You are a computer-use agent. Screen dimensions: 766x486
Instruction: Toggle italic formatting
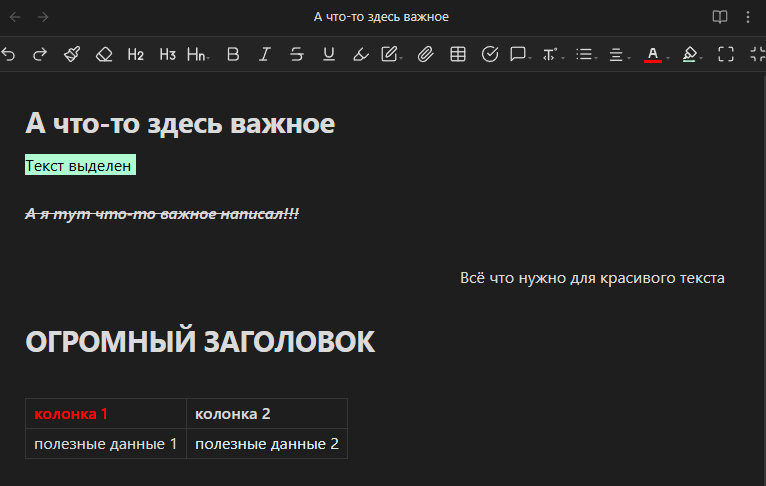[265, 54]
